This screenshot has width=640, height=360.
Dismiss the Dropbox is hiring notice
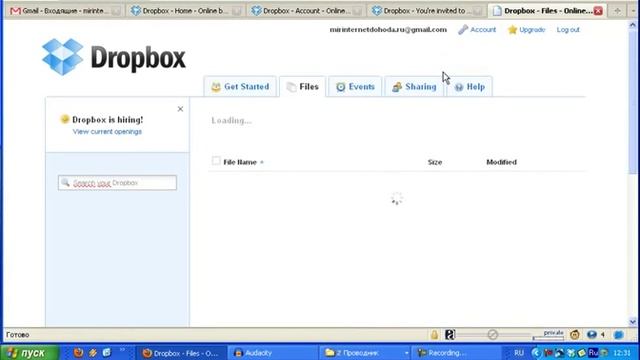pyautogui.click(x=180, y=109)
